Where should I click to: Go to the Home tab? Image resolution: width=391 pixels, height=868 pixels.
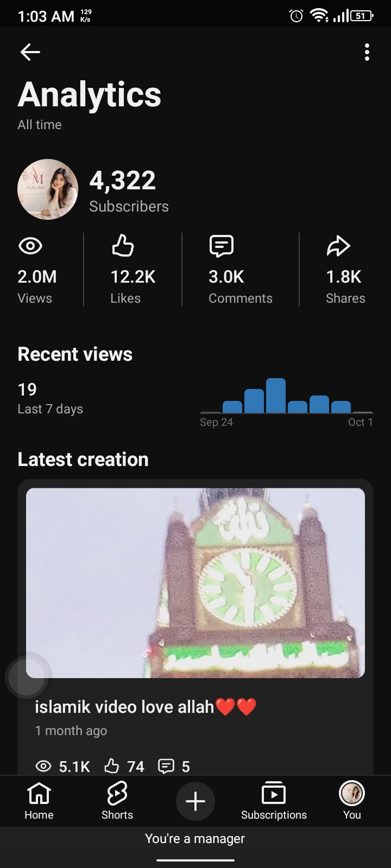coord(39,801)
